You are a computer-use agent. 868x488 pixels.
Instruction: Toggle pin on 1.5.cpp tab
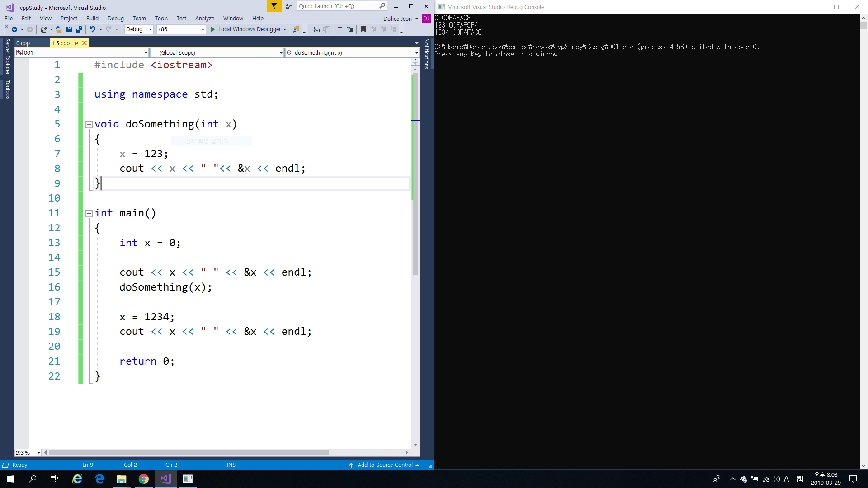76,43
